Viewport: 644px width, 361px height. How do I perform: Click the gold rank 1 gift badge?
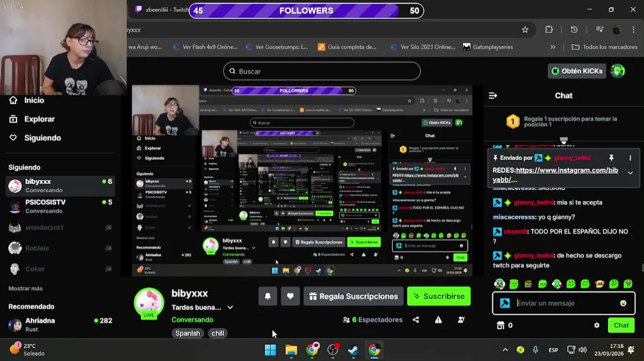coord(513,121)
